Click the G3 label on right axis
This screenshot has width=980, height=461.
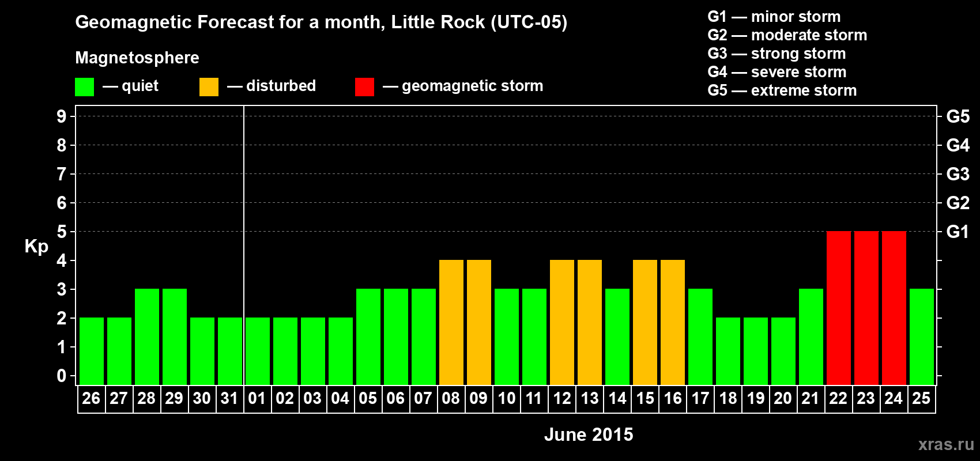tap(958, 174)
